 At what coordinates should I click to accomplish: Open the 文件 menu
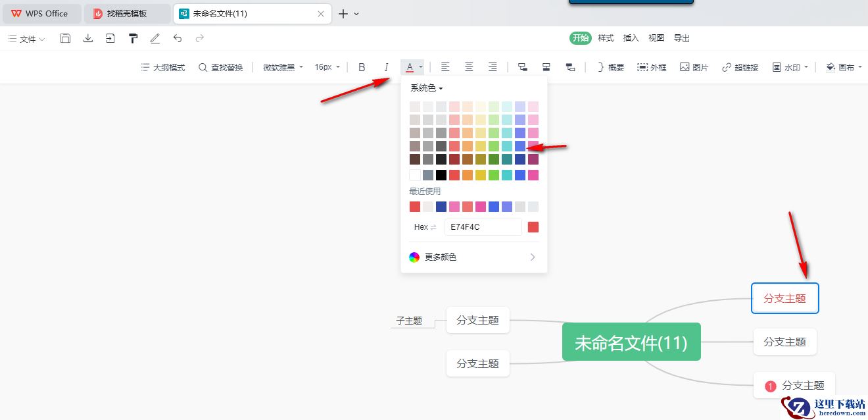click(27, 39)
